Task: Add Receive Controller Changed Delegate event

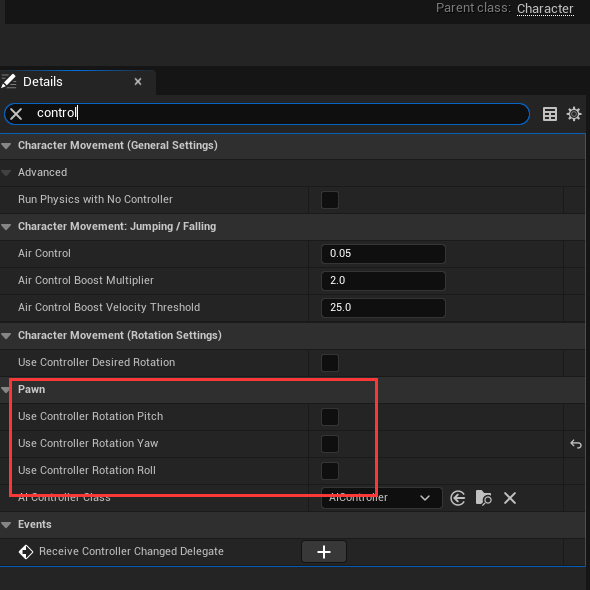Action: click(x=324, y=552)
